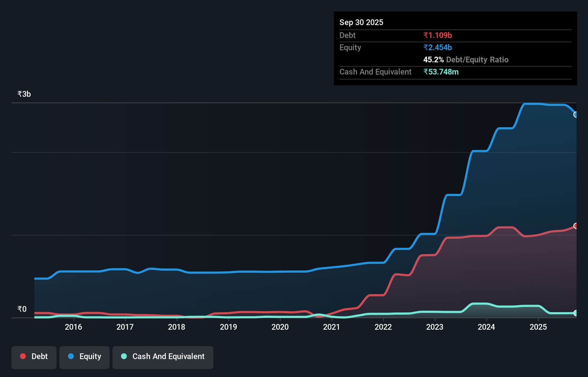588x377 pixels.
Task: Select the Cash endpoint marker on the chart
Action: (x=576, y=313)
